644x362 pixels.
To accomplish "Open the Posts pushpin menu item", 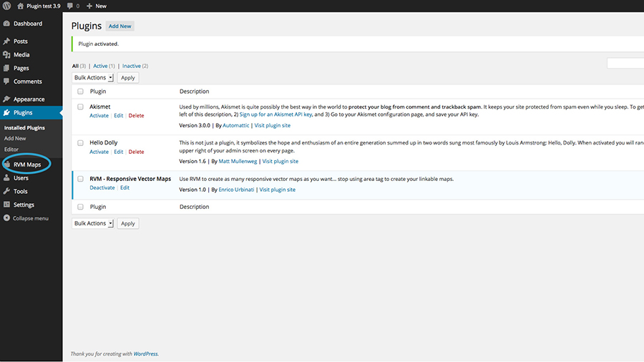I will [x=6, y=41].
